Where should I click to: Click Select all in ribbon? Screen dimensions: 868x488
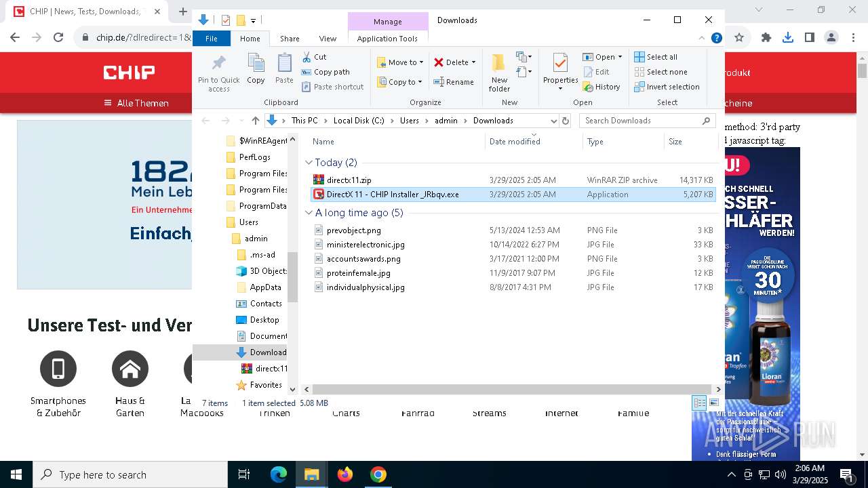(x=656, y=57)
